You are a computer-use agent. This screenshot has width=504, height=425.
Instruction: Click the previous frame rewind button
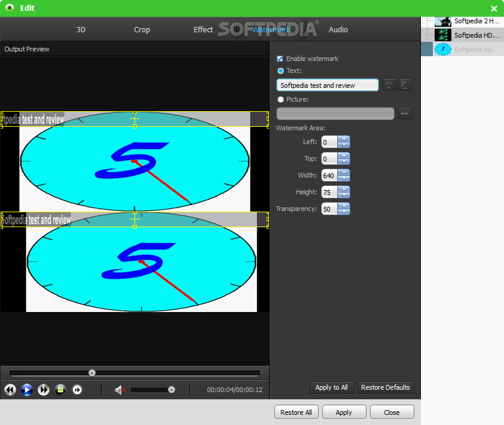pyautogui.click(x=10, y=390)
